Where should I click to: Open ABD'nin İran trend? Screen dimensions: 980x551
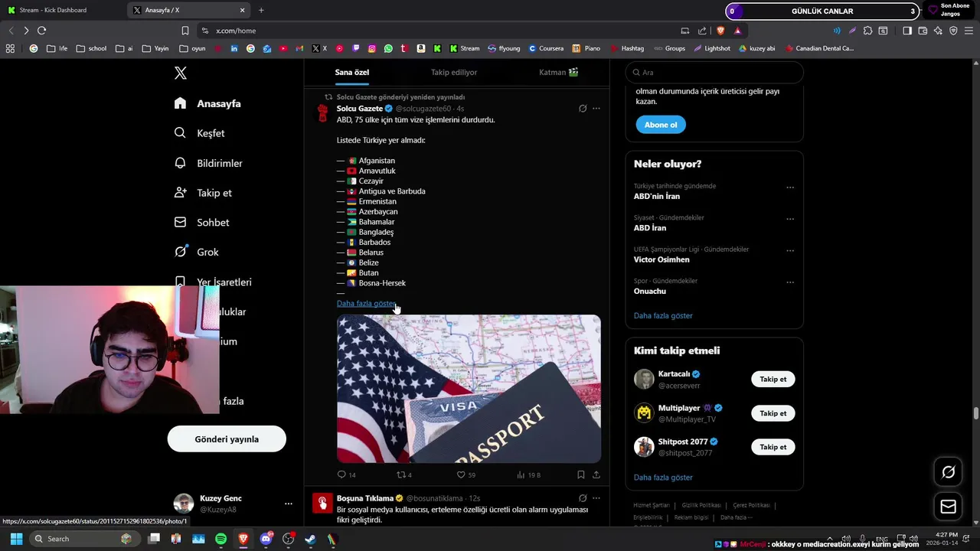(x=657, y=197)
